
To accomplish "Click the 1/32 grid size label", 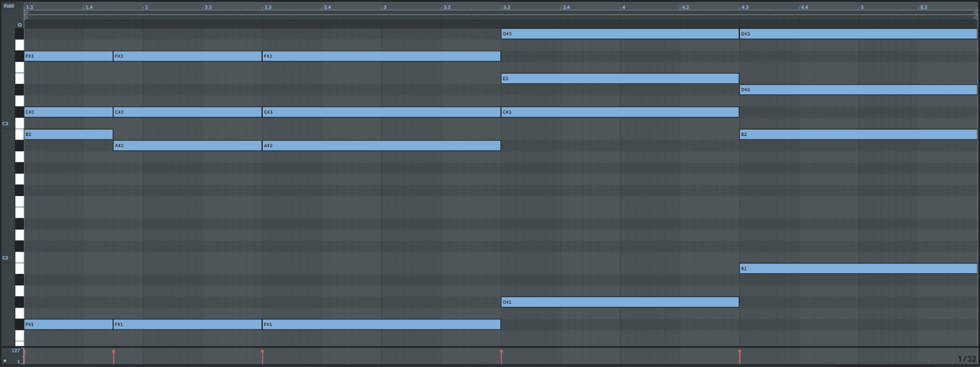I will coord(967,359).
